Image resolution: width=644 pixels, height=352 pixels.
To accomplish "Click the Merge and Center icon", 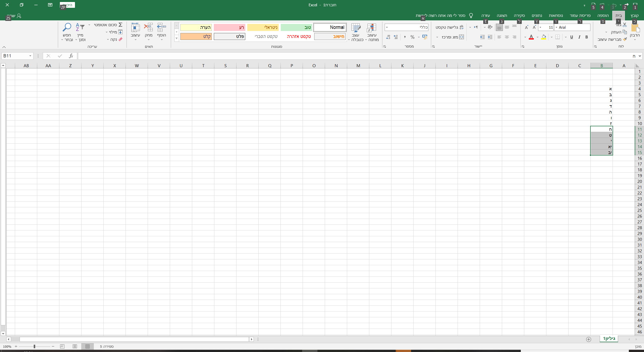I will click(x=461, y=37).
